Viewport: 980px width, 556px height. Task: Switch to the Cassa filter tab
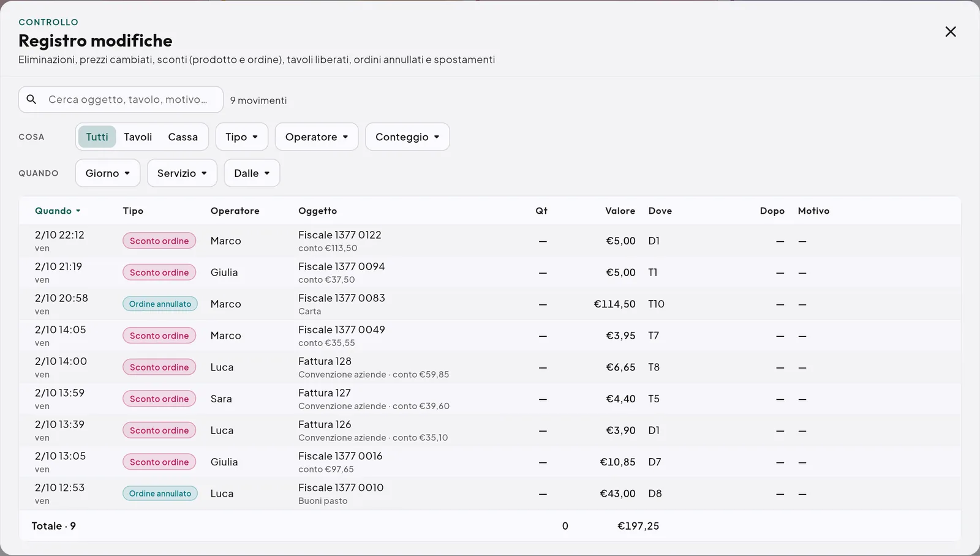click(183, 137)
